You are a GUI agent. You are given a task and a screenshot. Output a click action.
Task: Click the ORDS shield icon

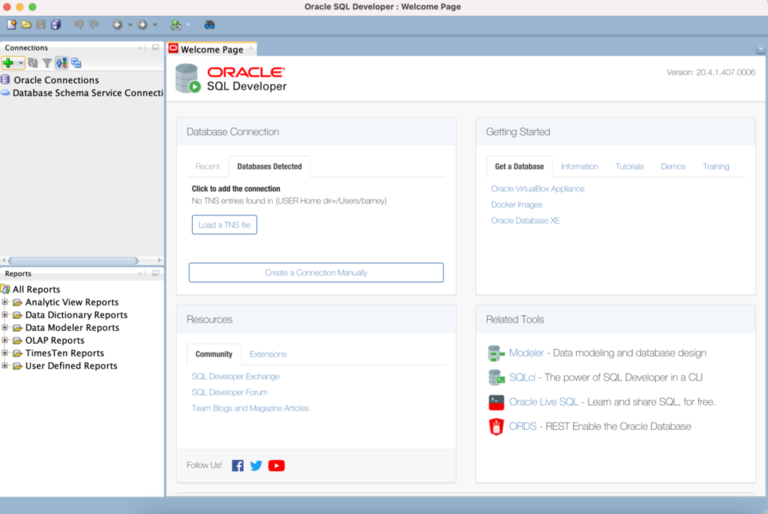coord(496,426)
